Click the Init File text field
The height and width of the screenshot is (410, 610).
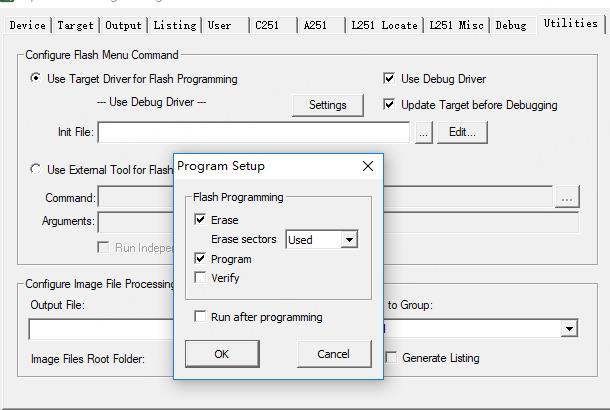(253, 132)
